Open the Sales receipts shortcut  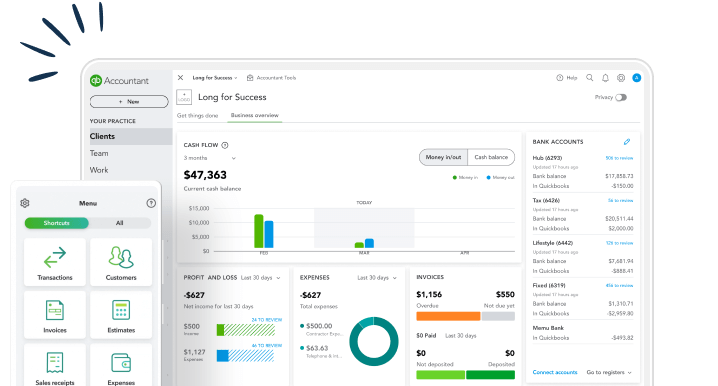(55, 365)
